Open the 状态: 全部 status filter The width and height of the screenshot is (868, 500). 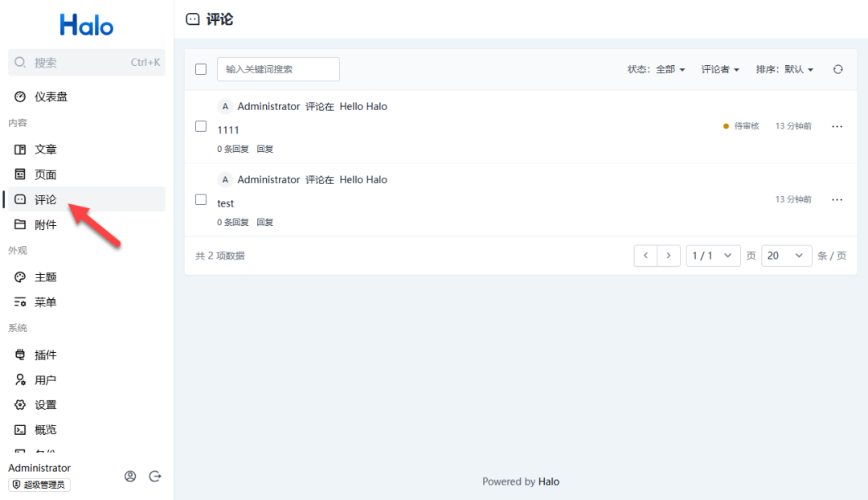656,69
